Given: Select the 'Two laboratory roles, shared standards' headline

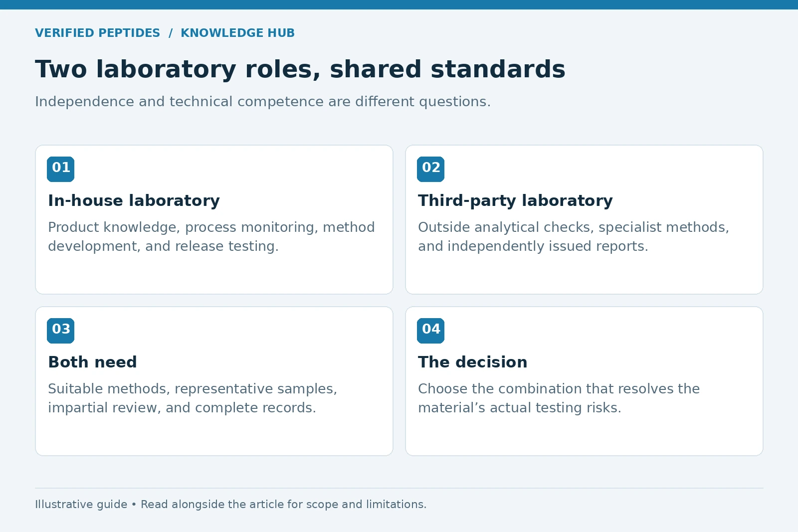Looking at the screenshot, I should pos(300,69).
